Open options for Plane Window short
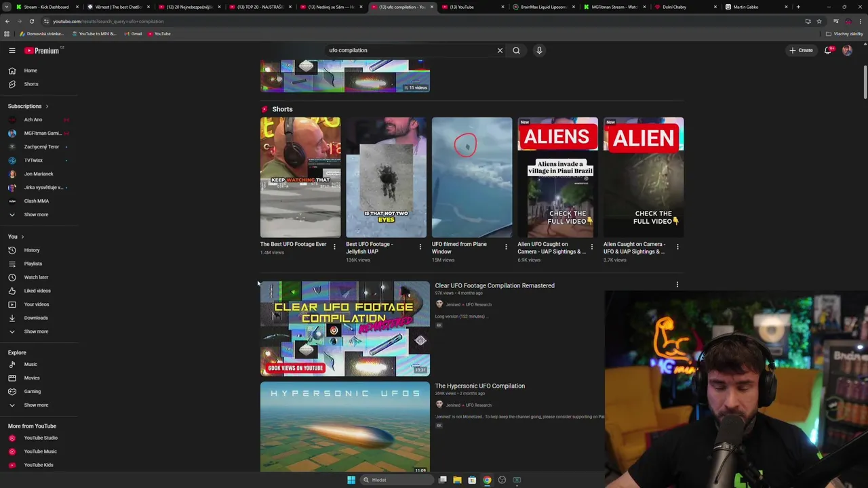 click(x=506, y=247)
